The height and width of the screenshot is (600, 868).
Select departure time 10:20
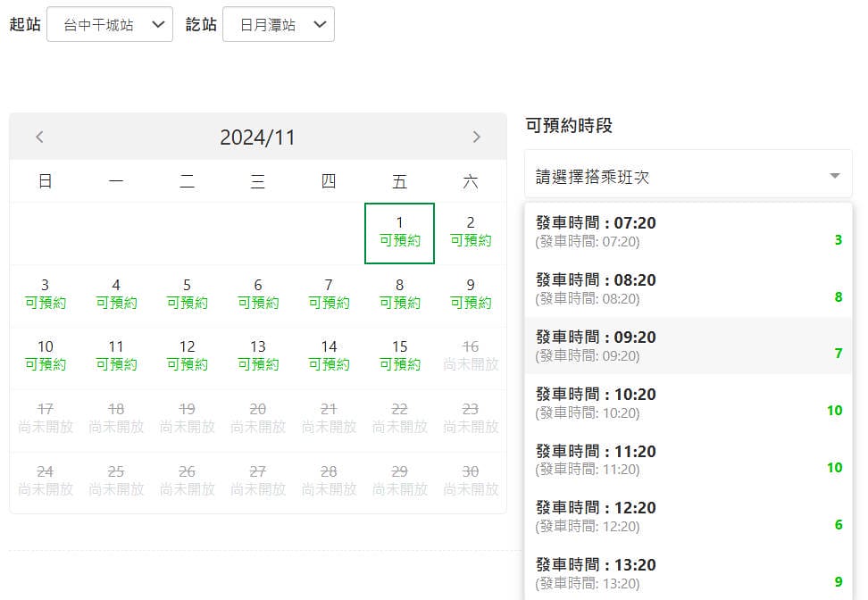pyautogui.click(x=689, y=403)
